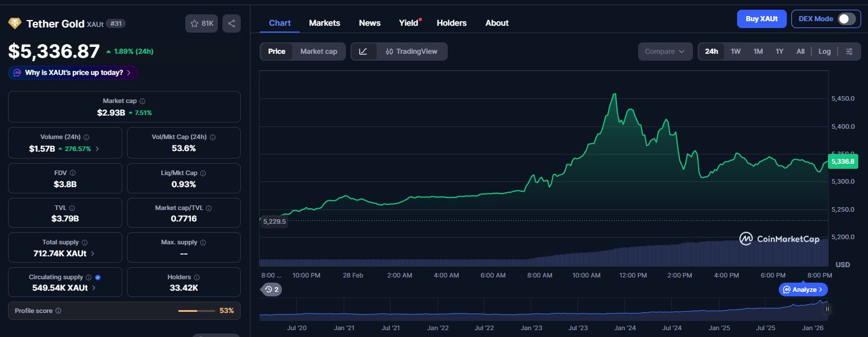Open Holders info icon
Image resolution: width=868 pixels, height=337 pixels.
197,277
